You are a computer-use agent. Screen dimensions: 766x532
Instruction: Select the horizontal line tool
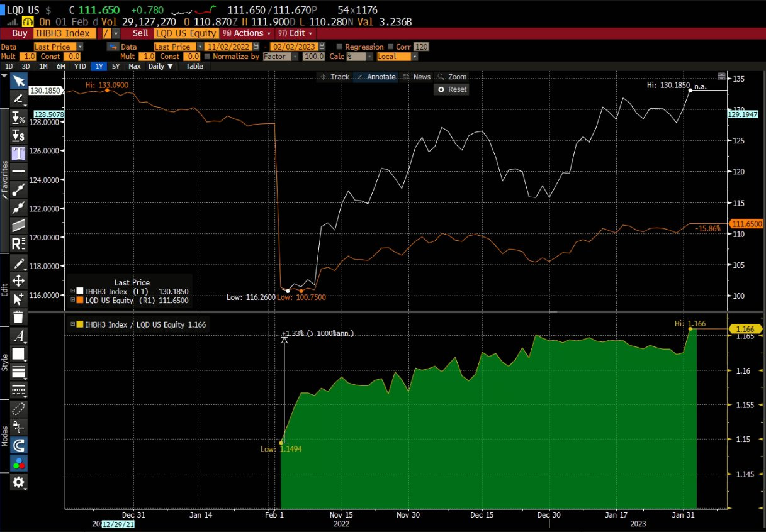[19, 171]
